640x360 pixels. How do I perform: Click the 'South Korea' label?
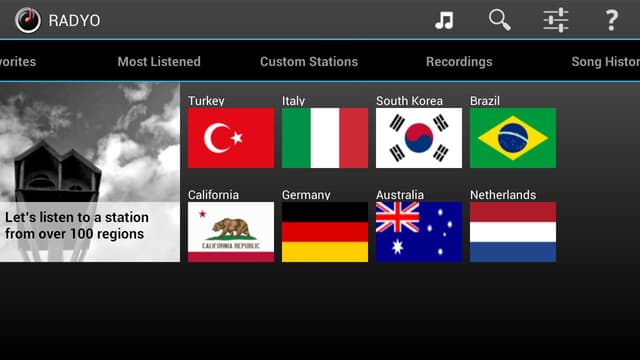(409, 101)
